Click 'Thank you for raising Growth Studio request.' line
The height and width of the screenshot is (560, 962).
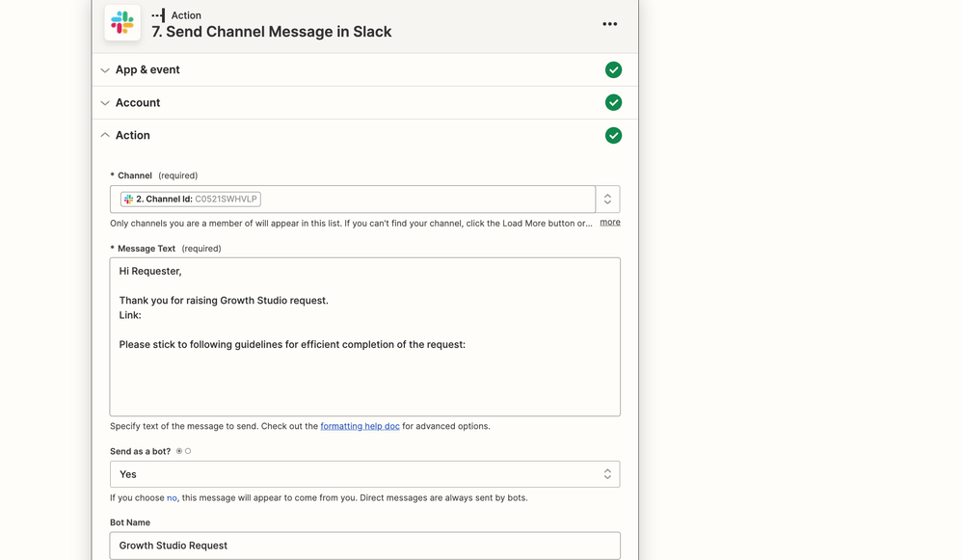224,301
